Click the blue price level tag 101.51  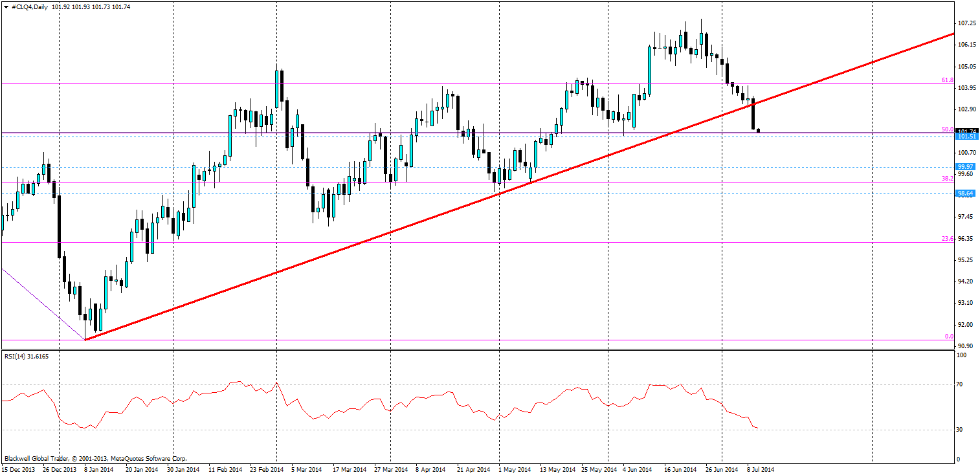click(966, 137)
